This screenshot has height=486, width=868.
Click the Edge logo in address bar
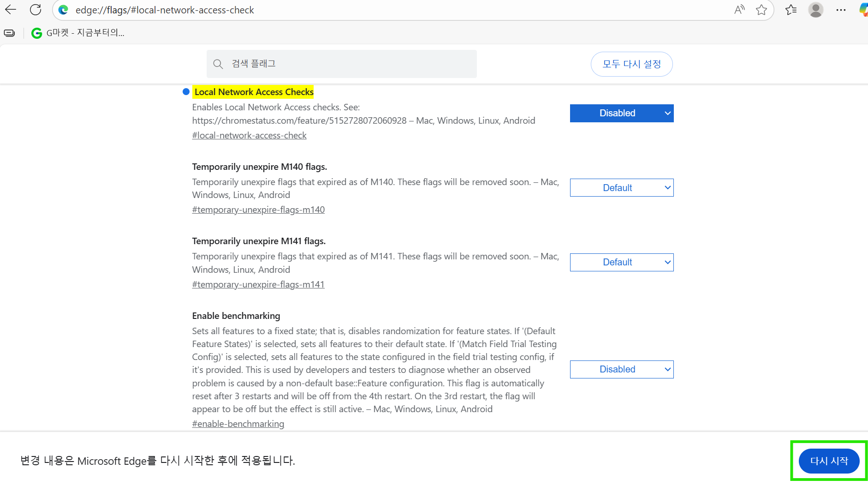64,10
